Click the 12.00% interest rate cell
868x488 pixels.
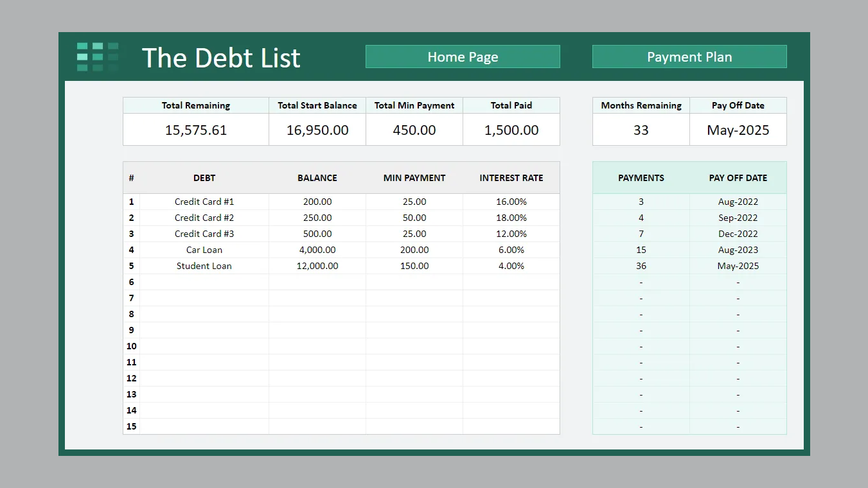(x=511, y=234)
